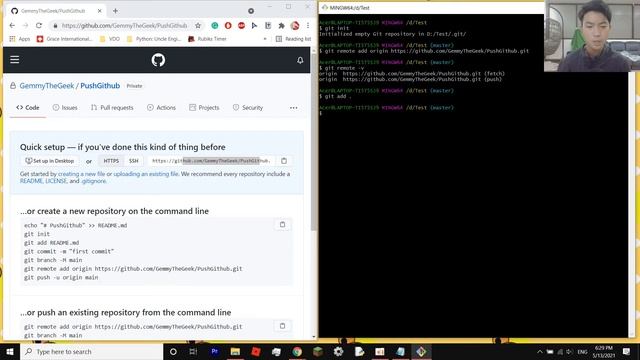Open the PushGithub repository link
Image resolution: width=640 pixels, height=360 pixels.
pos(100,86)
